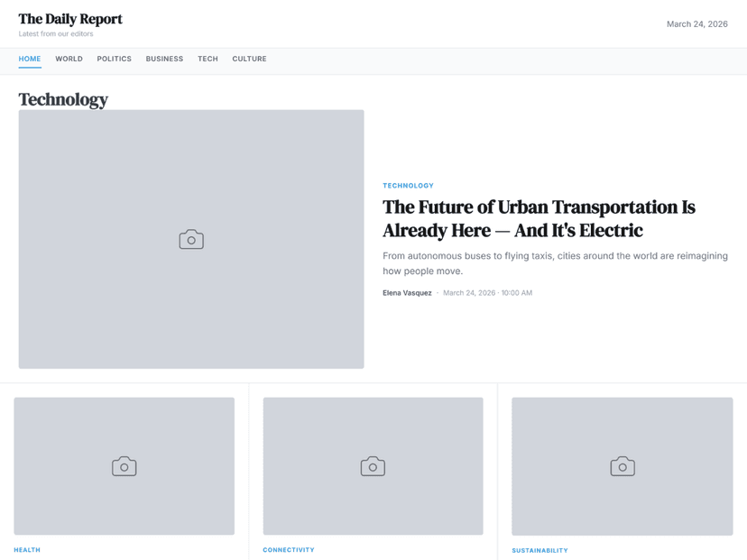This screenshot has height=560, width=747.
Task: Open the large featured article image
Action: pyautogui.click(x=191, y=239)
